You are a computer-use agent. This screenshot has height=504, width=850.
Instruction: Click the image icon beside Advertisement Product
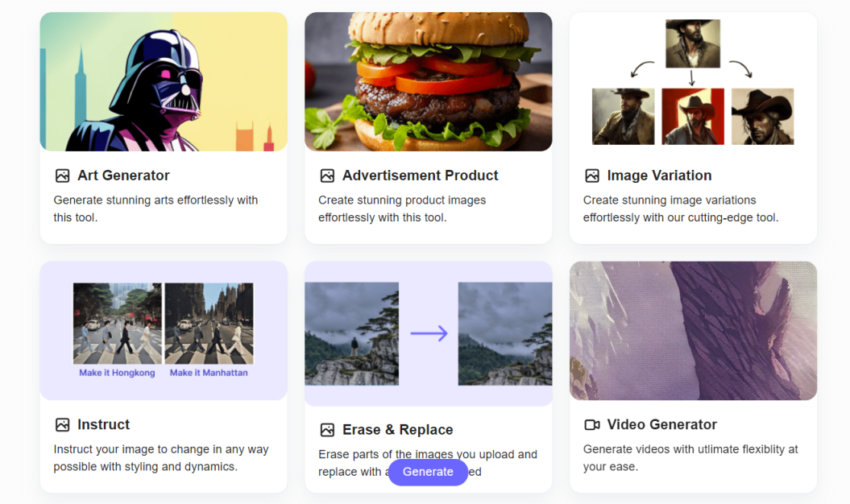click(x=327, y=176)
